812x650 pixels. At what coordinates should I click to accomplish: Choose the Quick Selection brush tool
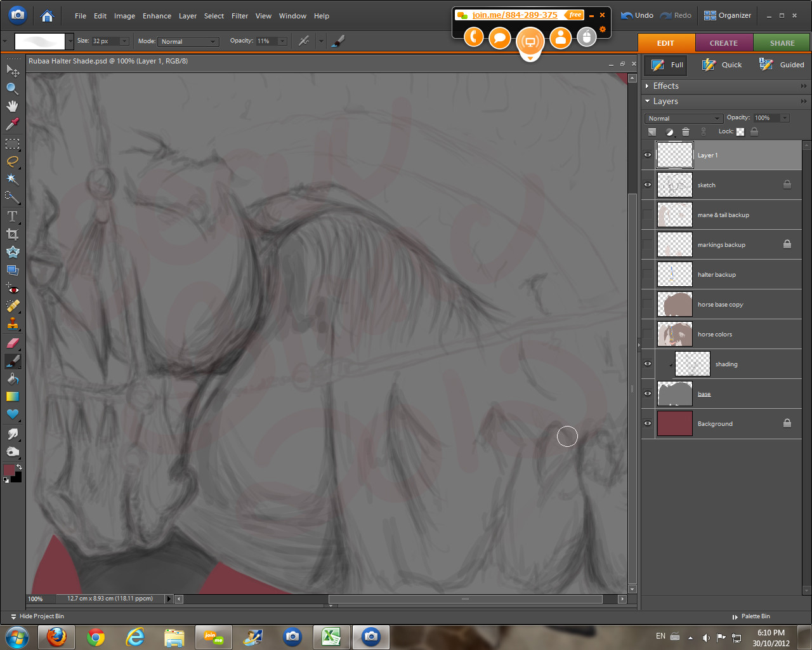(13, 197)
